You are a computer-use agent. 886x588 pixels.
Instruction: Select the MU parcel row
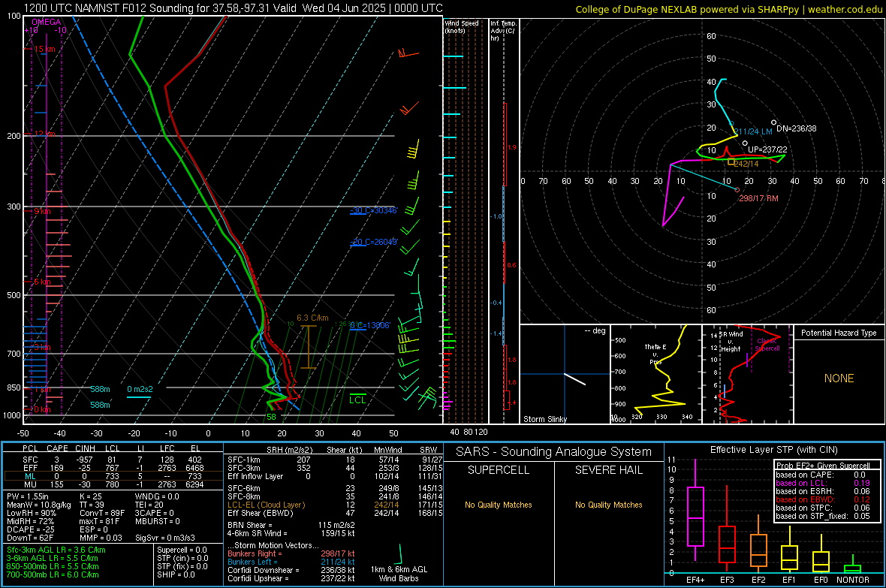(112, 484)
